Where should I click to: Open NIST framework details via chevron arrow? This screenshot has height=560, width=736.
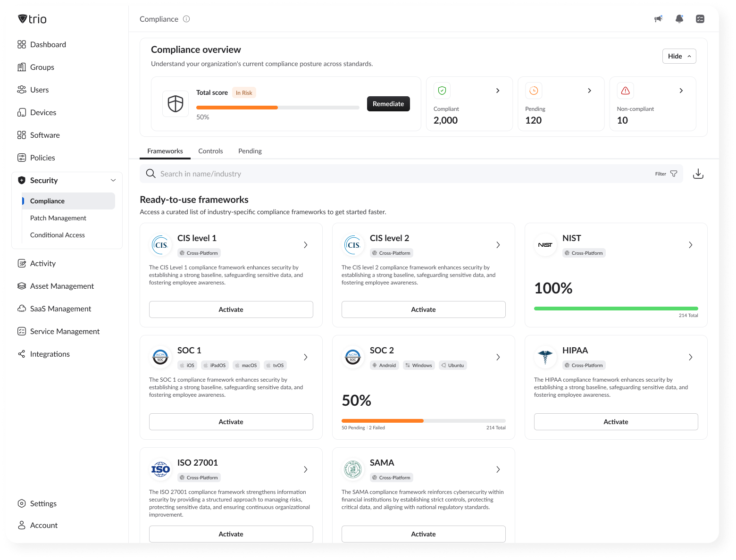tap(690, 245)
